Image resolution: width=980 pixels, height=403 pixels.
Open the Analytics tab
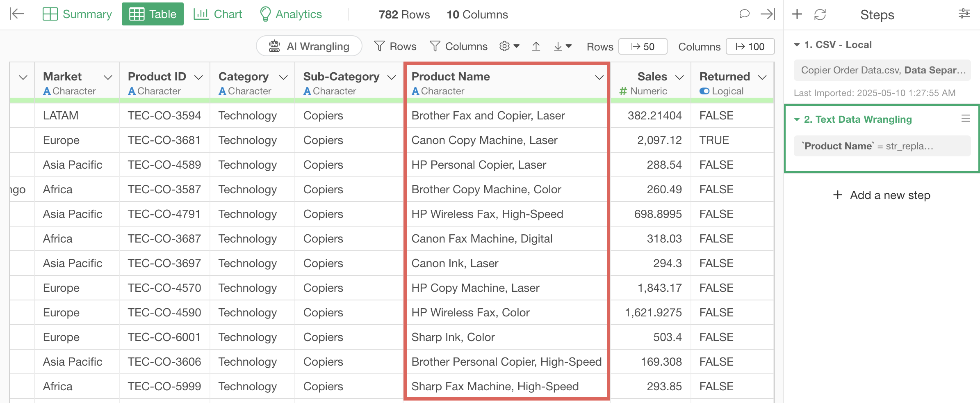coord(291,14)
